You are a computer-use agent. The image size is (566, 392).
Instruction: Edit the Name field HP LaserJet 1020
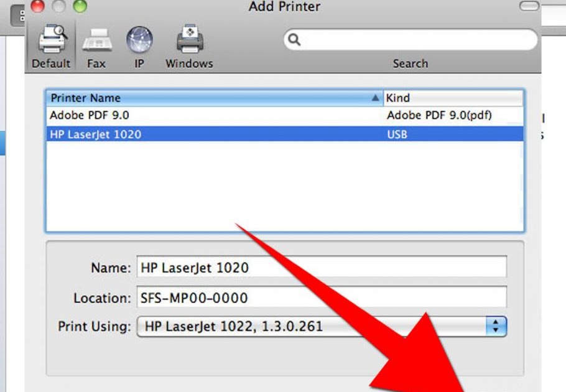[322, 267]
